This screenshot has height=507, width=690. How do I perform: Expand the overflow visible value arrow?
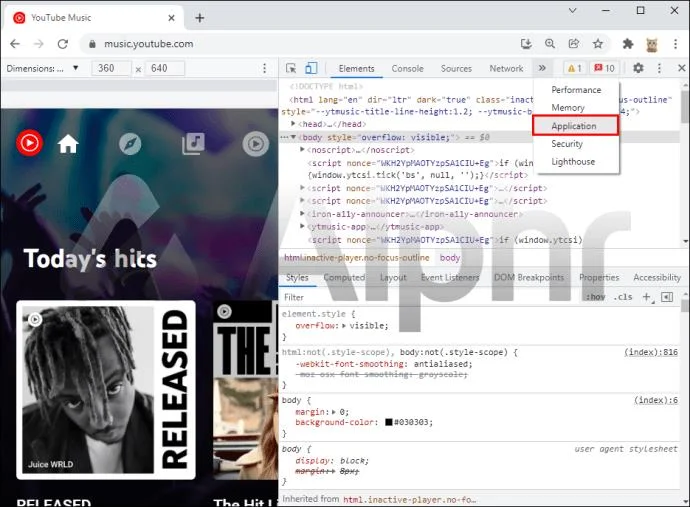coord(344,326)
